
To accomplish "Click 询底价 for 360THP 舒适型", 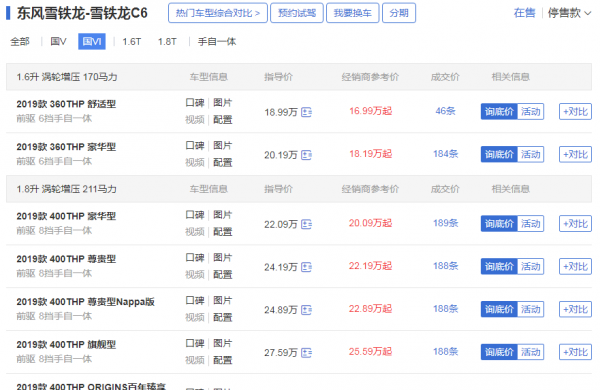I will pyautogui.click(x=499, y=112).
